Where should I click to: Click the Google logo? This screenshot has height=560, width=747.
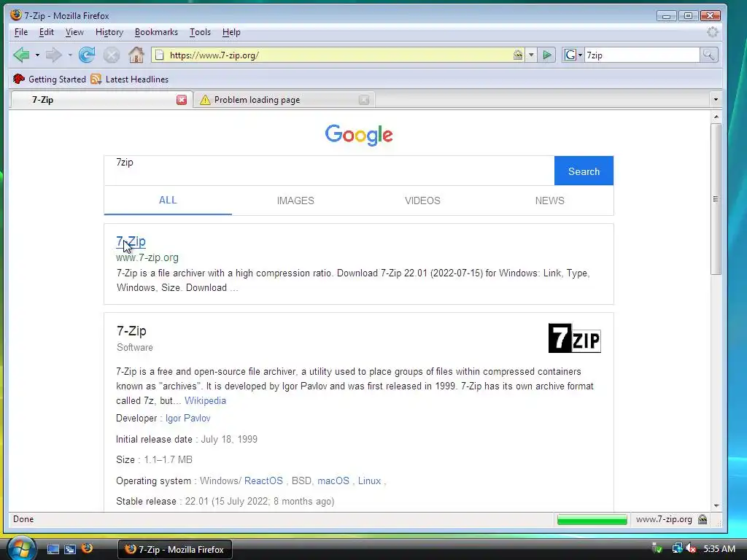pyautogui.click(x=359, y=135)
